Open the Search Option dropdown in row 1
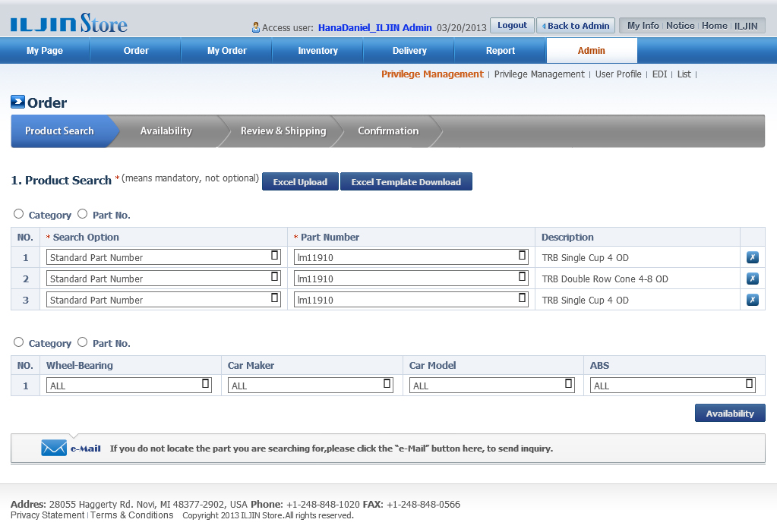Viewport: 777px width, 532px height. (163, 257)
